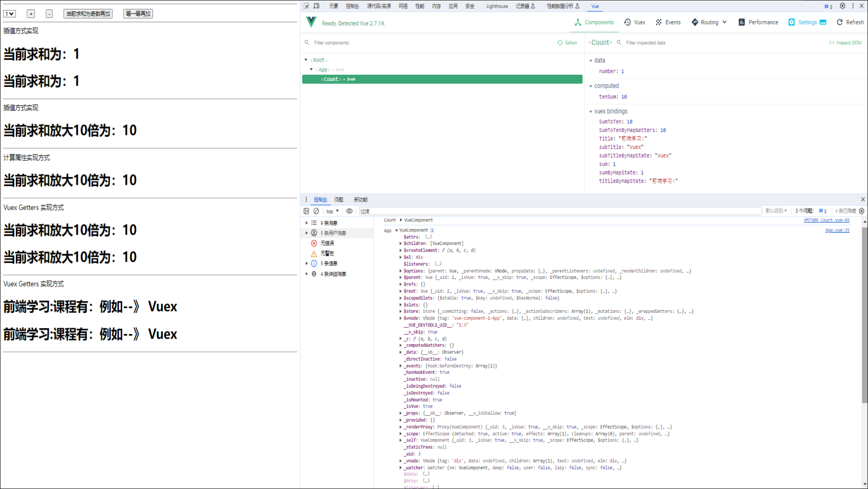This screenshot has width=868, height=489.
Task: Expand Count VueComponent log object
Action: click(x=401, y=220)
